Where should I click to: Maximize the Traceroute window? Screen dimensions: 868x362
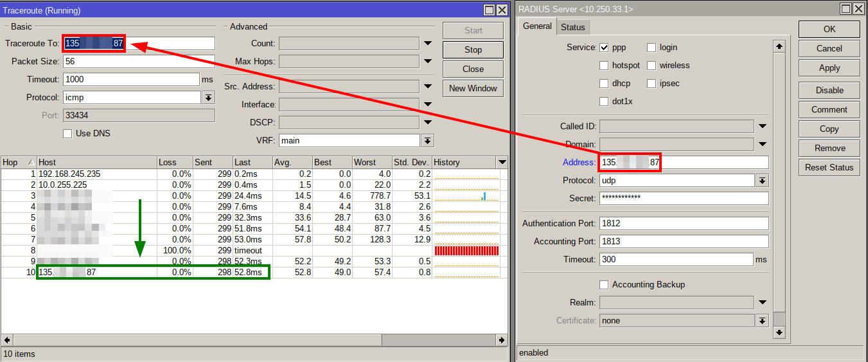489,10
